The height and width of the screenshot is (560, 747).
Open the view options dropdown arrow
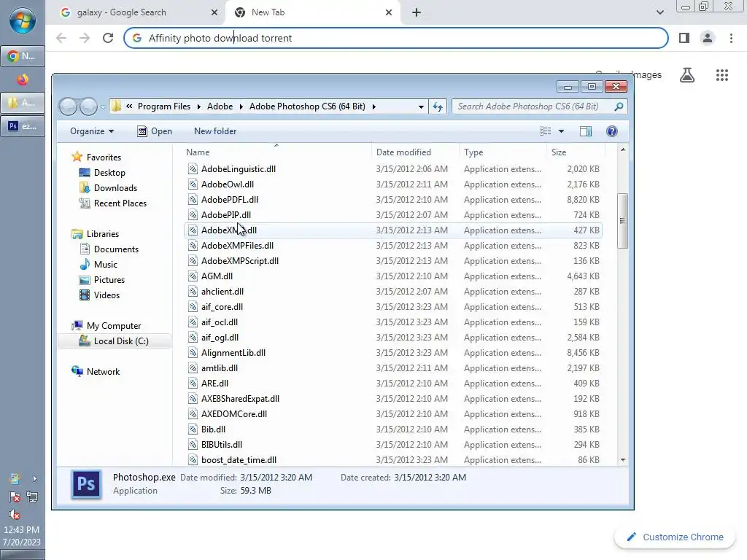pos(561,131)
